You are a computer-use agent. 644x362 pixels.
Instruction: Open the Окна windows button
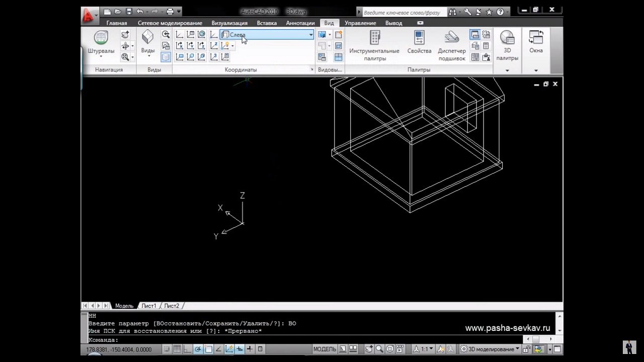(x=536, y=42)
